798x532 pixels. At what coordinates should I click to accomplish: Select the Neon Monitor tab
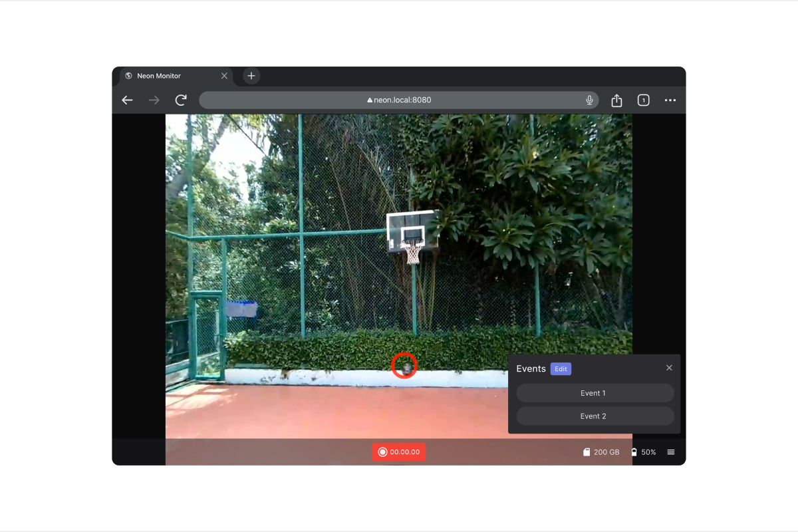pyautogui.click(x=177, y=76)
